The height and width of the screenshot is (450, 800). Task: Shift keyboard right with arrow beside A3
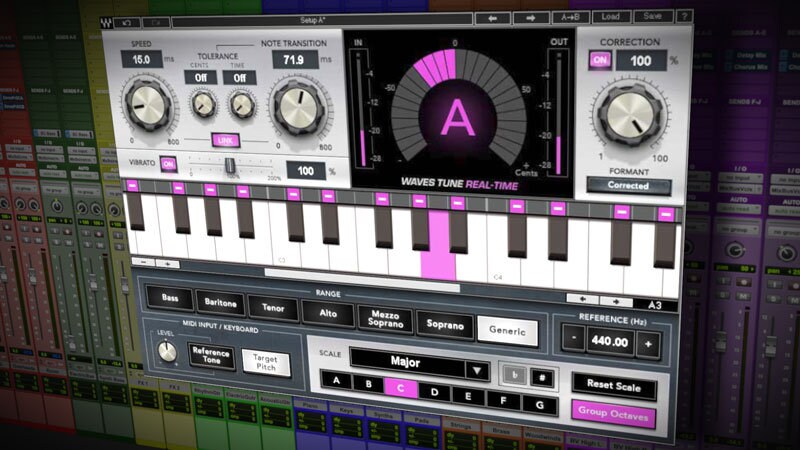pyautogui.click(x=616, y=302)
